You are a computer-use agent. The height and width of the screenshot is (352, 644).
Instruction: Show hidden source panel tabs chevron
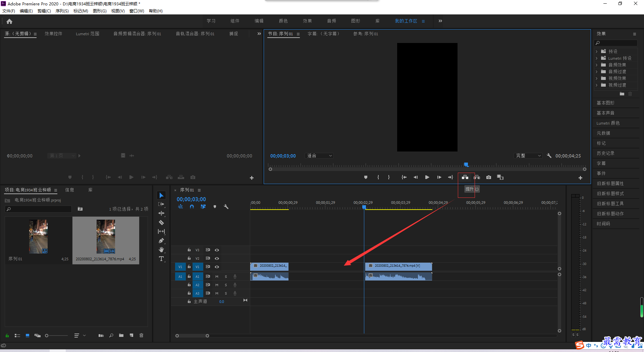[x=259, y=34]
